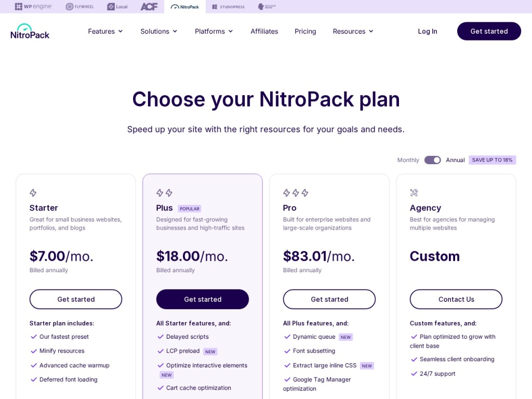
Task: Click checkmark beside Deferred font loading
Action: [34, 379]
